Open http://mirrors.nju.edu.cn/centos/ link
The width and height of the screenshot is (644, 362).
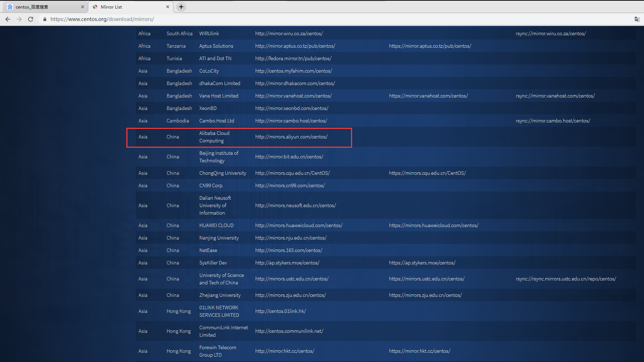point(291,238)
